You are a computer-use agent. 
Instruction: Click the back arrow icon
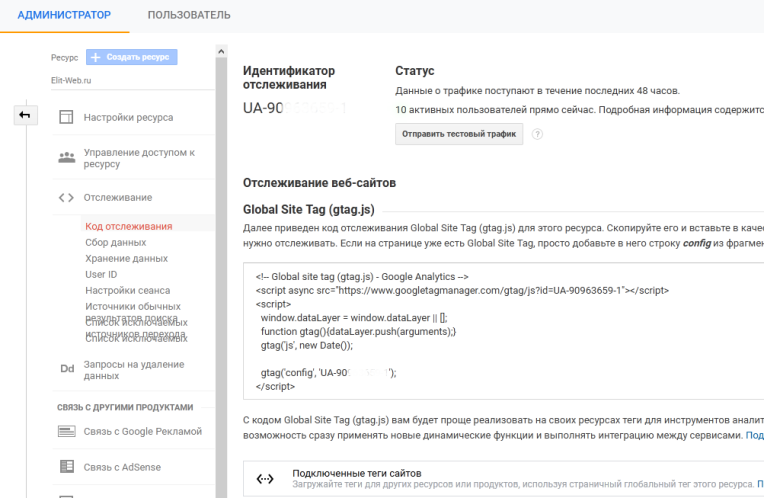[x=25, y=115]
